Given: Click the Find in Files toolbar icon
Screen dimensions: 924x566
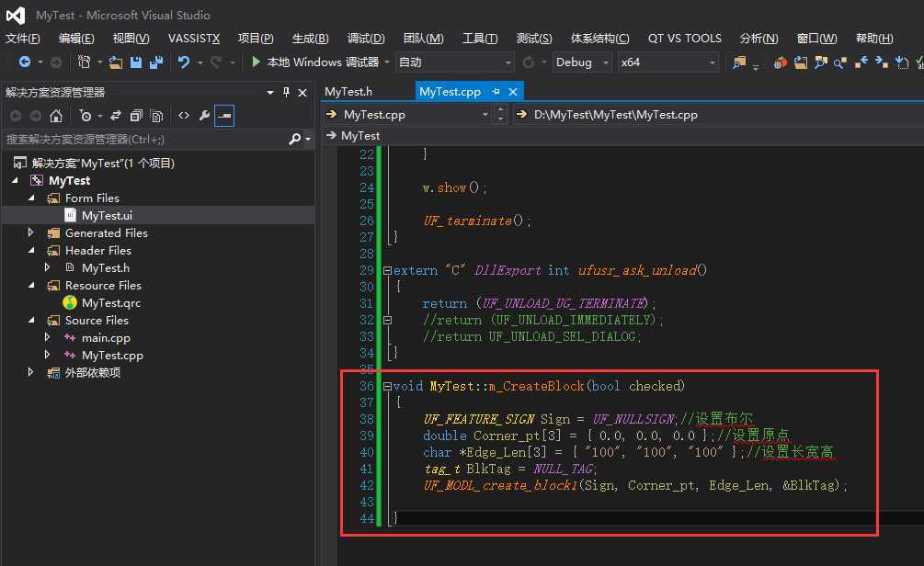Looking at the screenshot, I should [x=739, y=62].
